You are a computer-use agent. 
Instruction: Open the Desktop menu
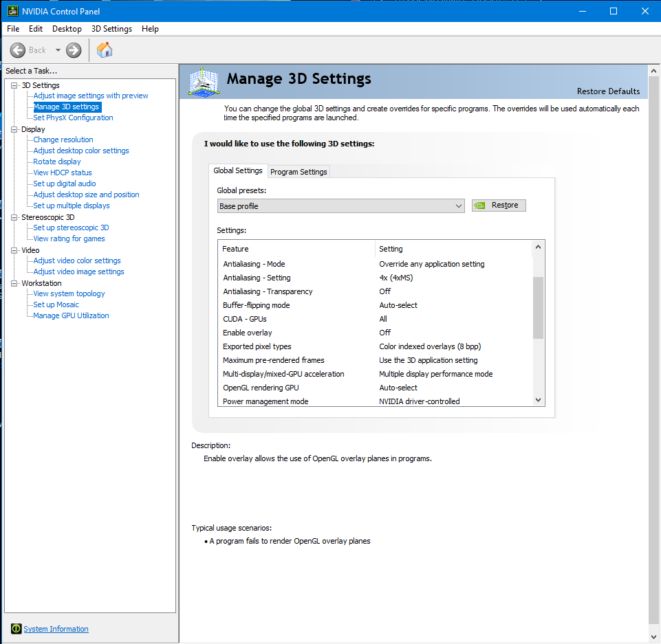click(x=67, y=29)
